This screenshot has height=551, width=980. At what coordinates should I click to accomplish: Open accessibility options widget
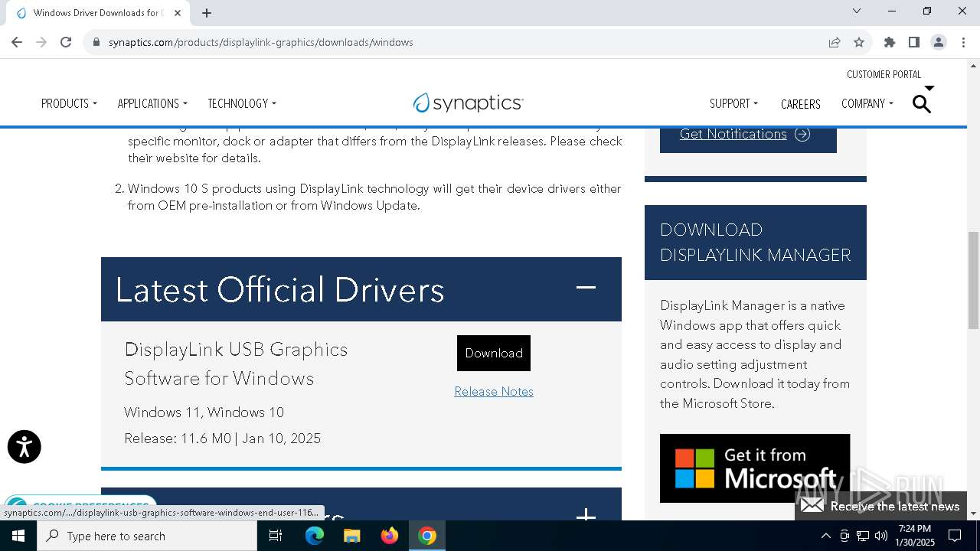point(24,447)
